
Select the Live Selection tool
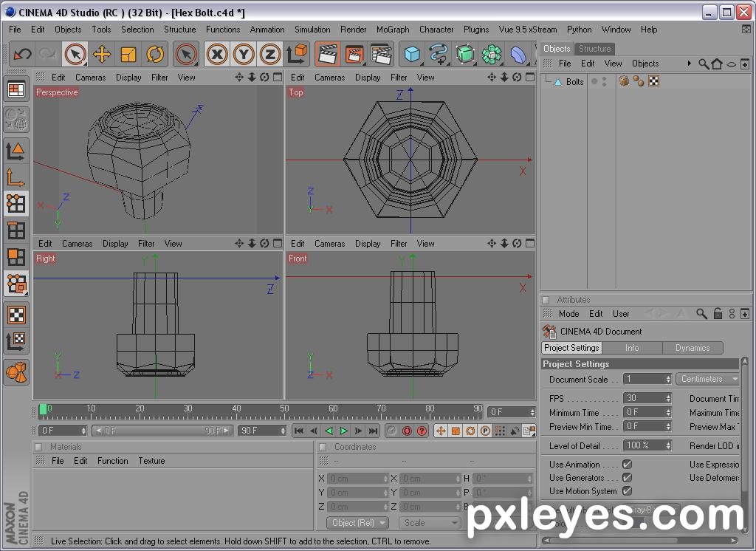[x=75, y=54]
